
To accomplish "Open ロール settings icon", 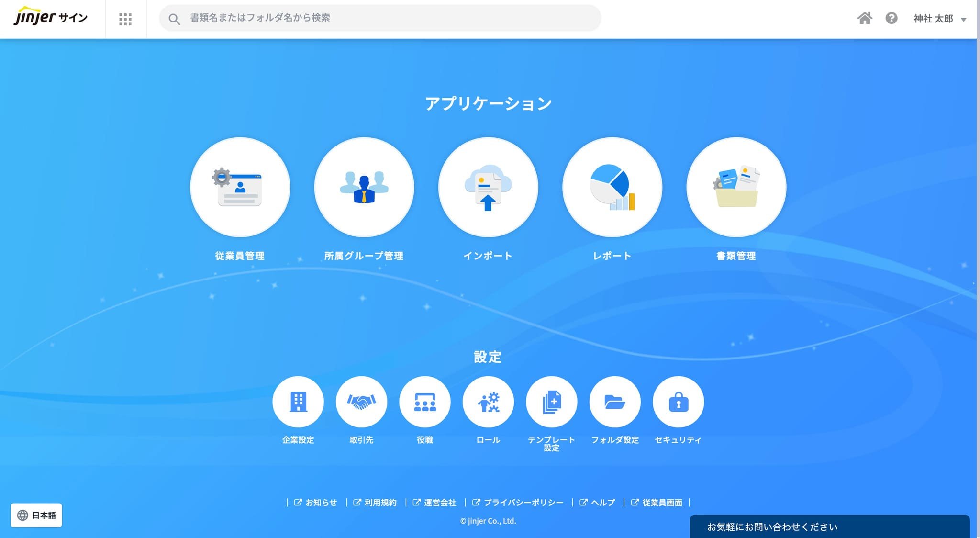I will click(488, 402).
